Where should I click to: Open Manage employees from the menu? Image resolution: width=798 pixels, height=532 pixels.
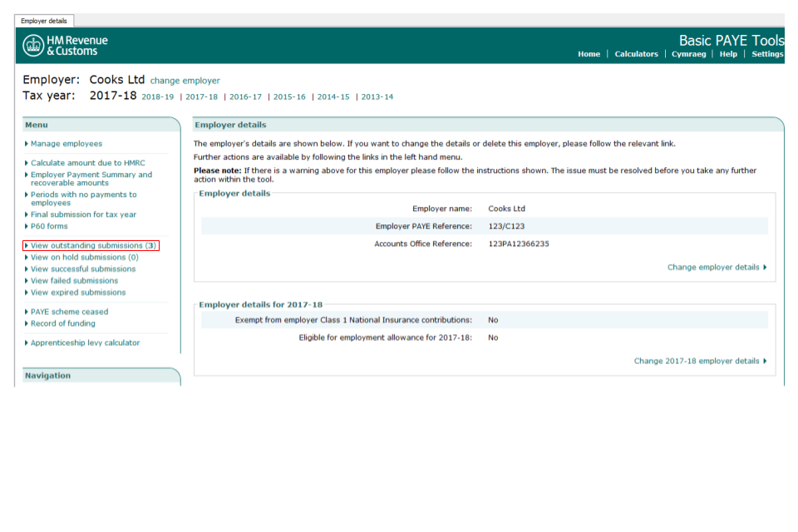tap(66, 144)
